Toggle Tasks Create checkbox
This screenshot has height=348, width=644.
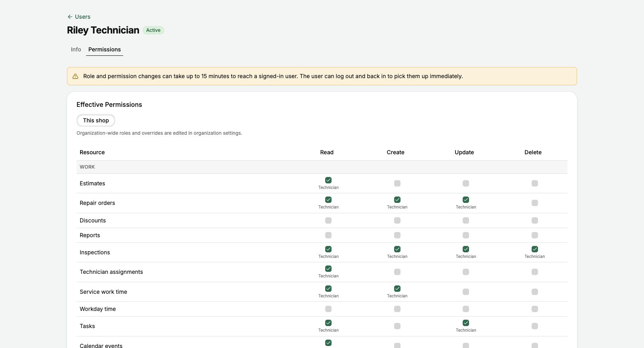pos(397,326)
